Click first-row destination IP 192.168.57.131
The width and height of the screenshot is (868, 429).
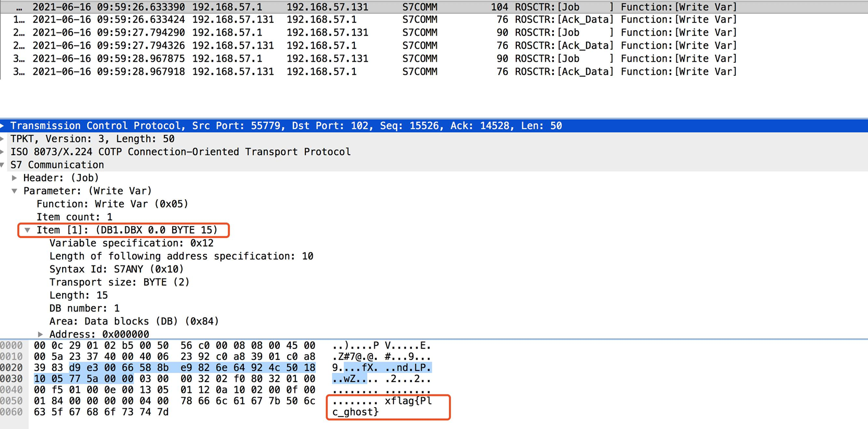coord(327,7)
